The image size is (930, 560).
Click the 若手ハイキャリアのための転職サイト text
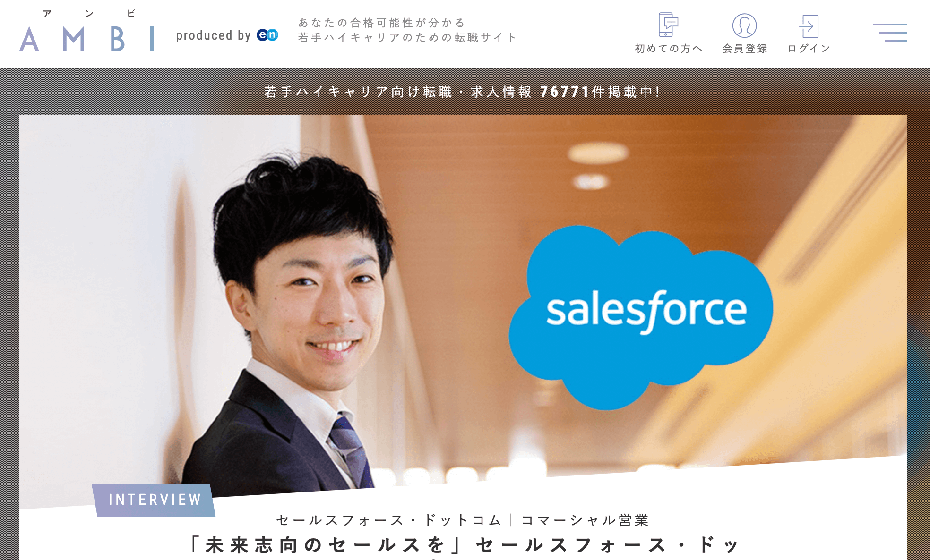pyautogui.click(x=407, y=37)
